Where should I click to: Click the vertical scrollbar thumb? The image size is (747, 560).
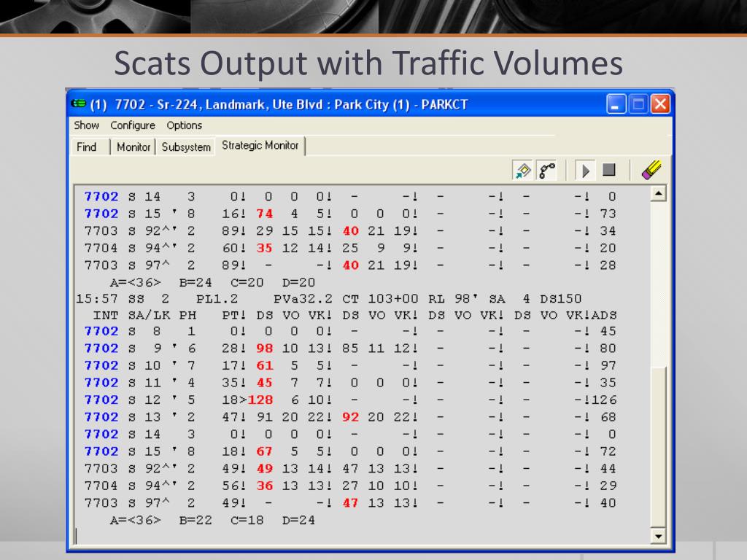pyautogui.click(x=658, y=447)
